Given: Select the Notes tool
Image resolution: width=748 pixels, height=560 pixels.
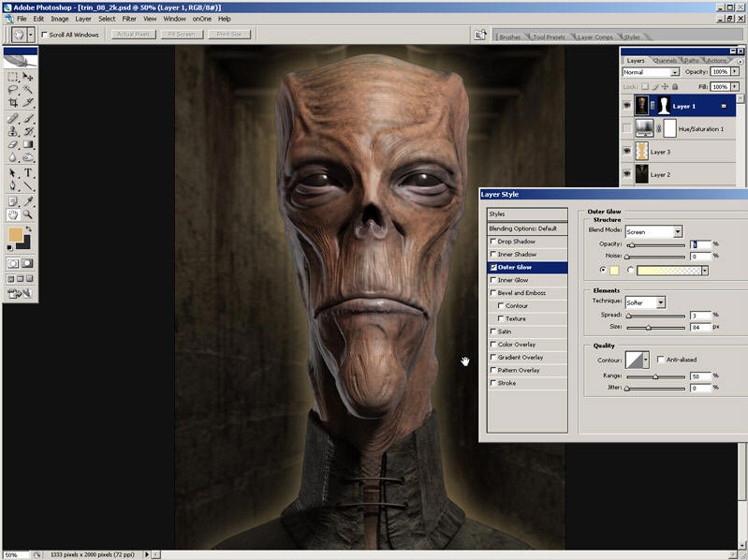Looking at the screenshot, I should (x=13, y=201).
